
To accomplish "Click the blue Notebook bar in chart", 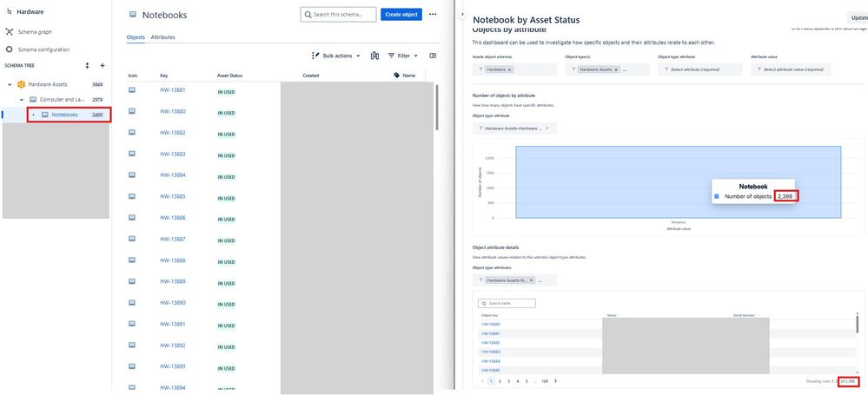I will click(x=679, y=182).
